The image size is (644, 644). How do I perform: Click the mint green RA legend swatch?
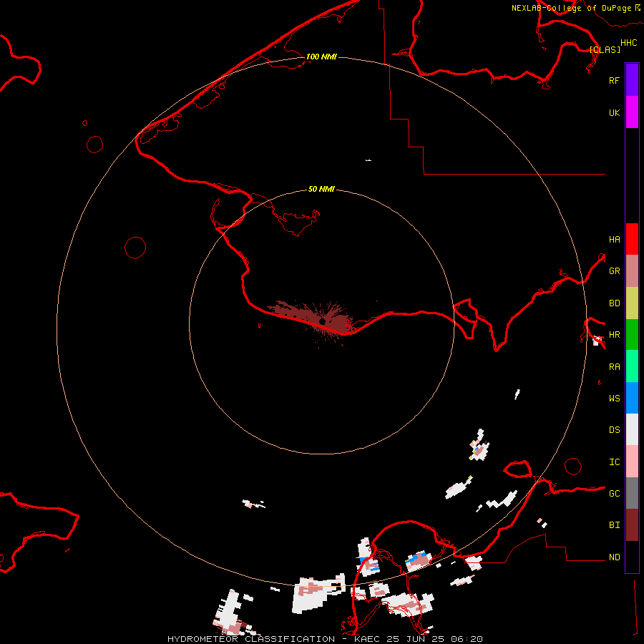(632, 366)
